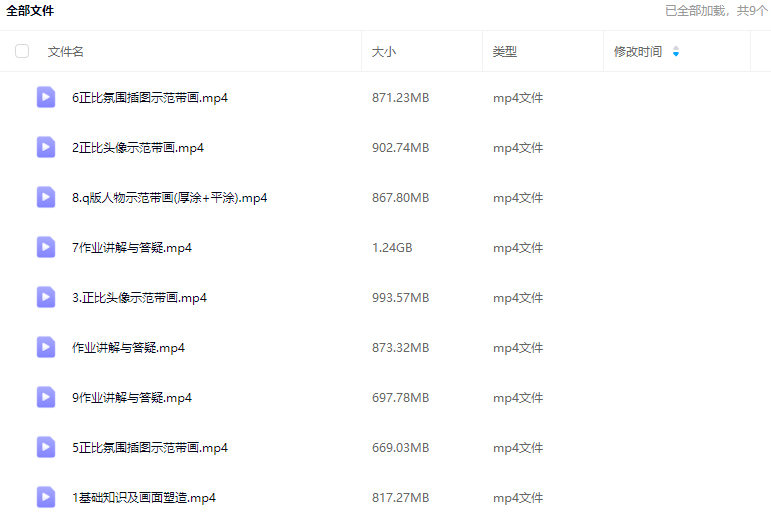
Task: Click the 文件名 column header
Action: coord(66,52)
